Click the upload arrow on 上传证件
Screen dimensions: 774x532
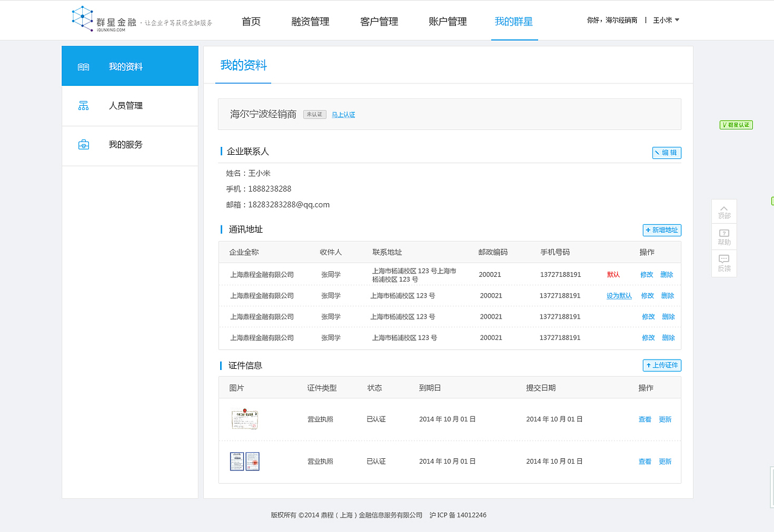tap(648, 365)
